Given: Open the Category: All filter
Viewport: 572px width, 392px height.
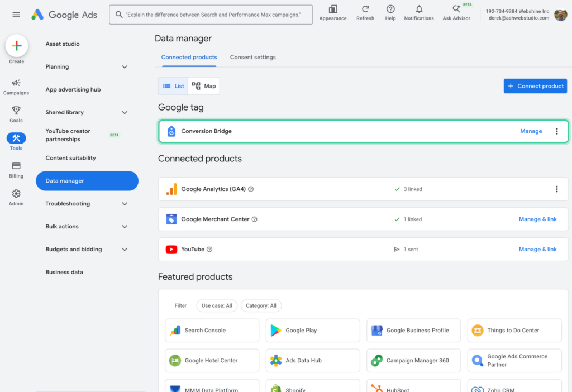Looking at the screenshot, I should 261,305.
